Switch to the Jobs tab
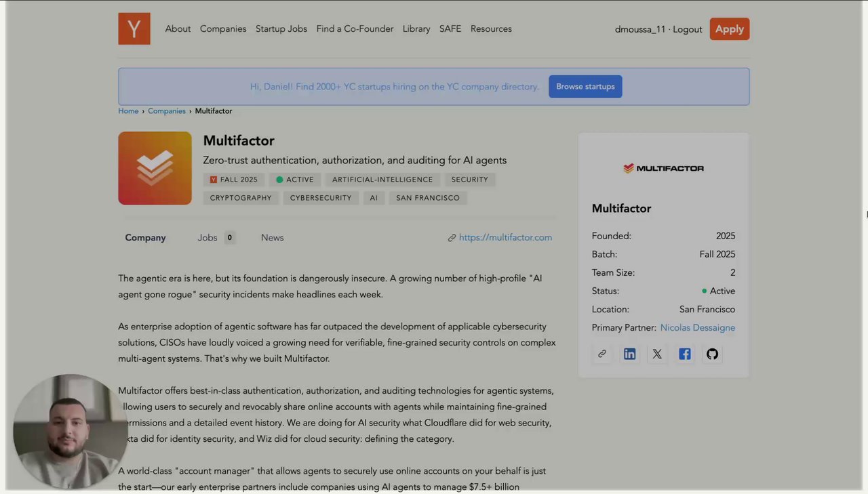 coord(208,238)
